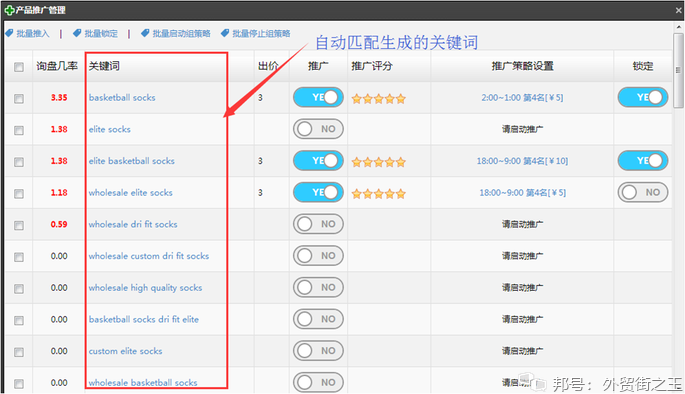Switch on promotion for basketball socks dri fit elite
Screen dimensions: 685x394
pos(318,319)
